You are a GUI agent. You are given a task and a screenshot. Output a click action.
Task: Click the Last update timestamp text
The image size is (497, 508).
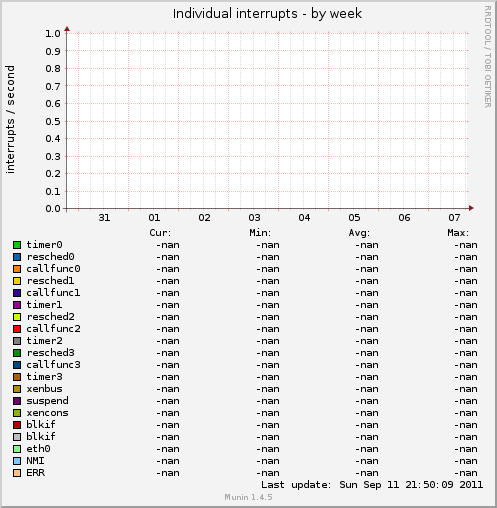(372, 485)
